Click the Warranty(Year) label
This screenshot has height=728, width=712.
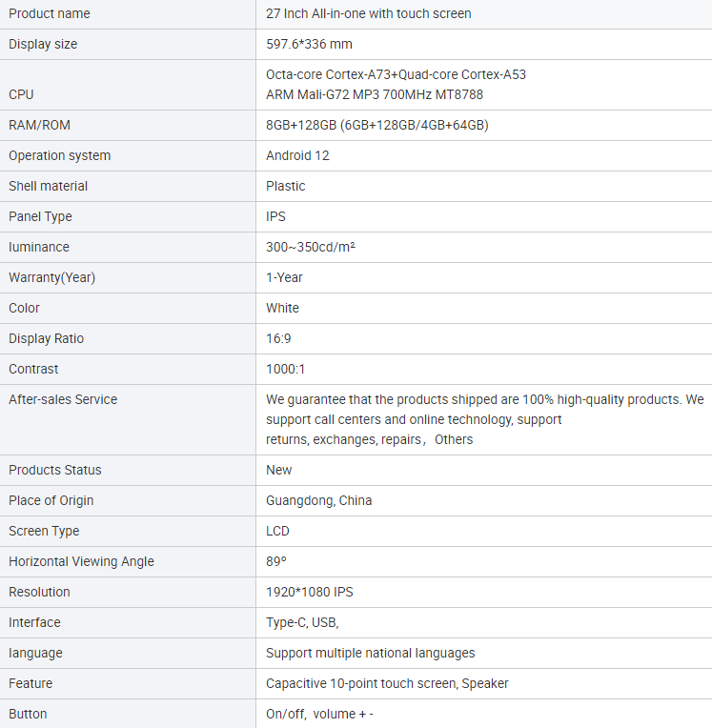tap(52, 277)
